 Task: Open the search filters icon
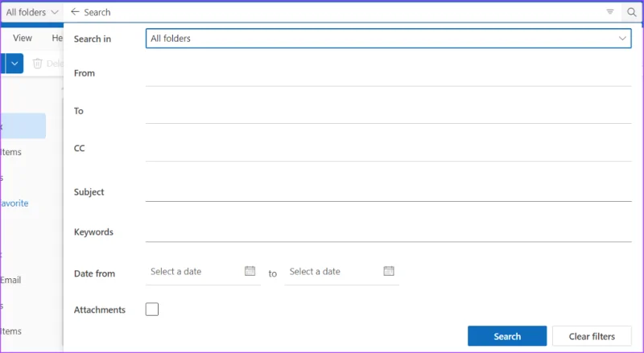click(610, 12)
